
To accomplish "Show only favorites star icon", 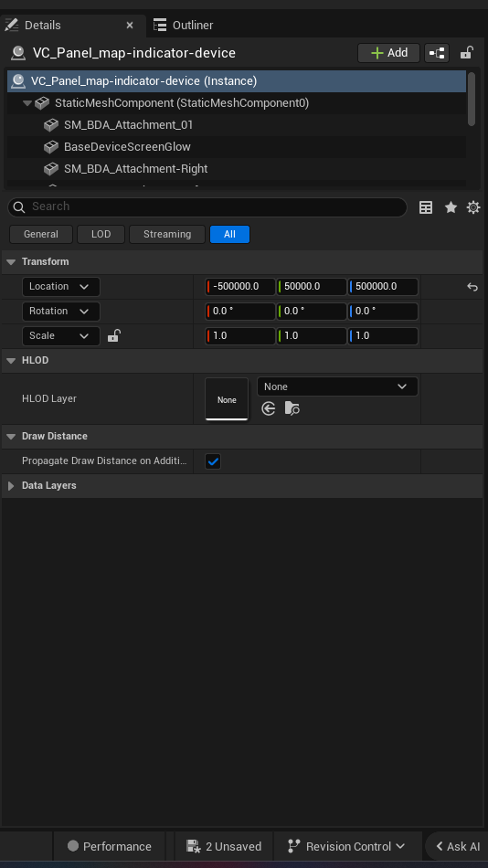I will [x=451, y=207].
